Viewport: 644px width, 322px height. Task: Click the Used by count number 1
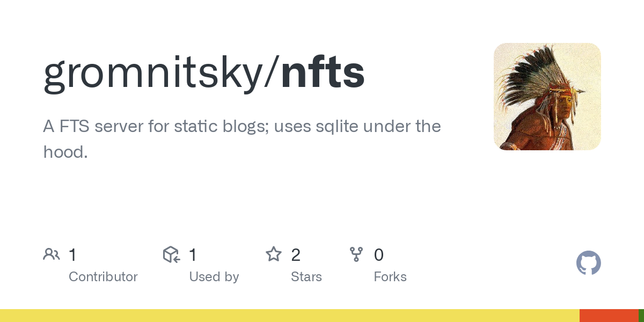point(193,255)
